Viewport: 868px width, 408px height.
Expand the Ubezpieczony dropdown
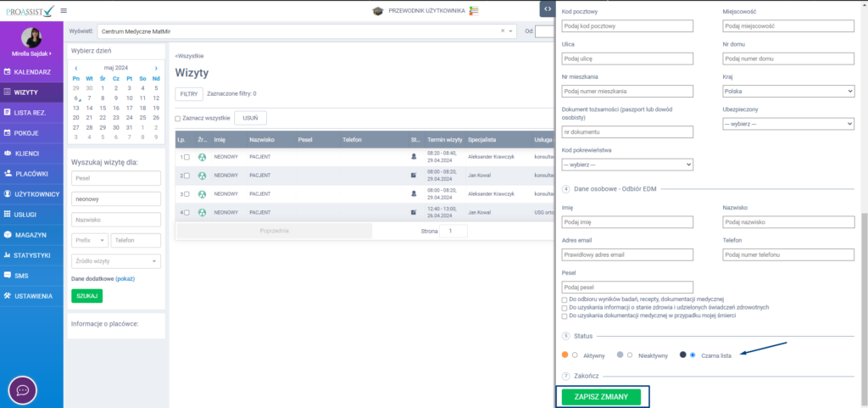click(x=788, y=123)
